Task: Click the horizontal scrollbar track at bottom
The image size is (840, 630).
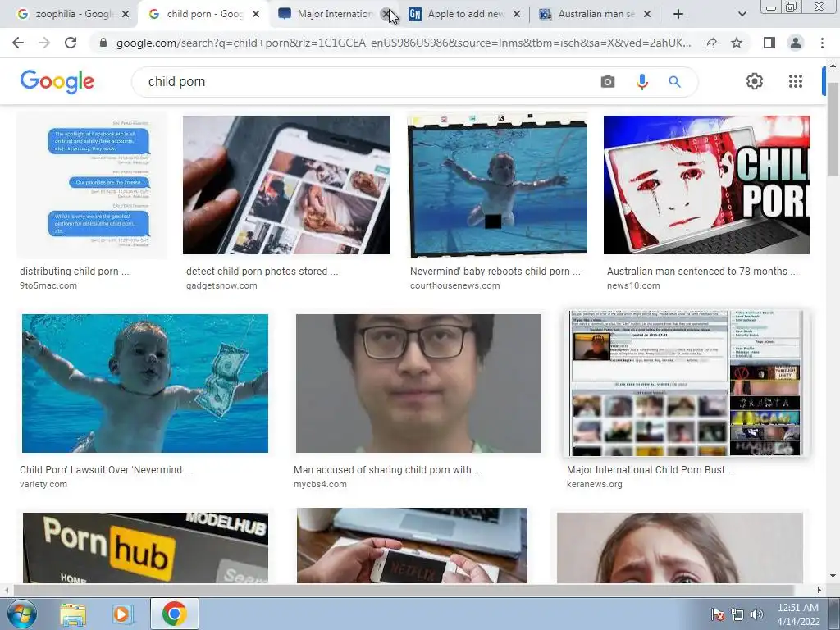Action: 413,590
